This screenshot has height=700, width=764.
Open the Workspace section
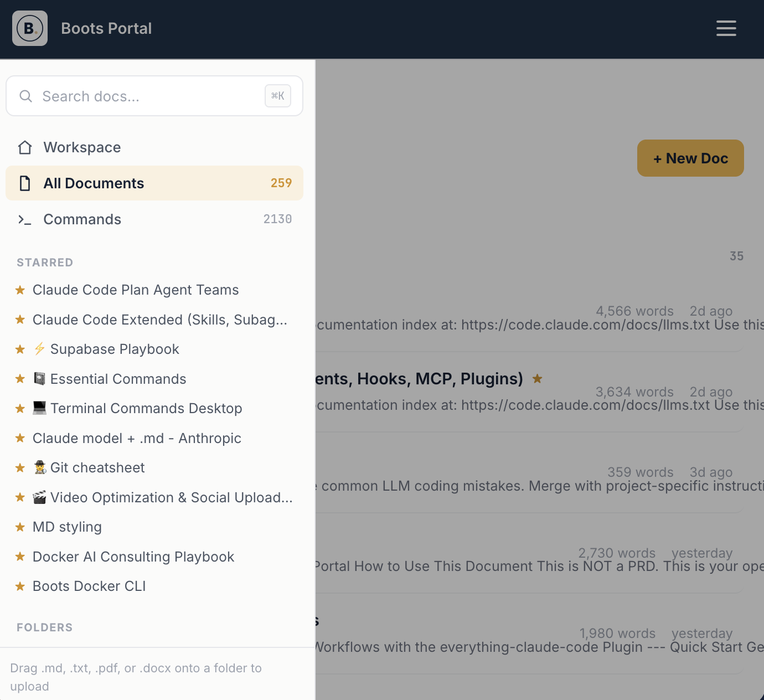pyautogui.click(x=154, y=147)
